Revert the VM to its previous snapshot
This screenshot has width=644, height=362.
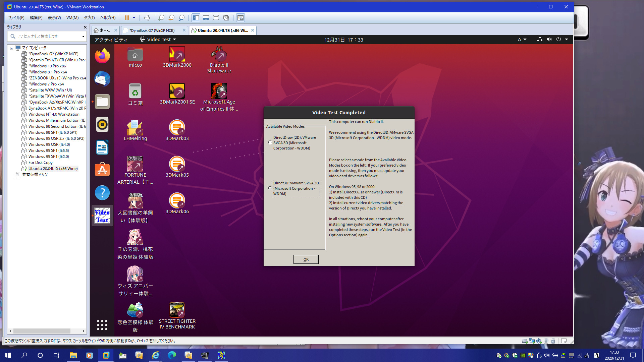[171, 18]
